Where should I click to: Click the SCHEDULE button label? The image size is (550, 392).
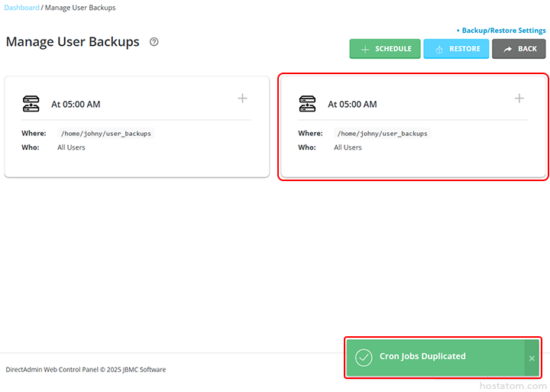click(x=393, y=49)
